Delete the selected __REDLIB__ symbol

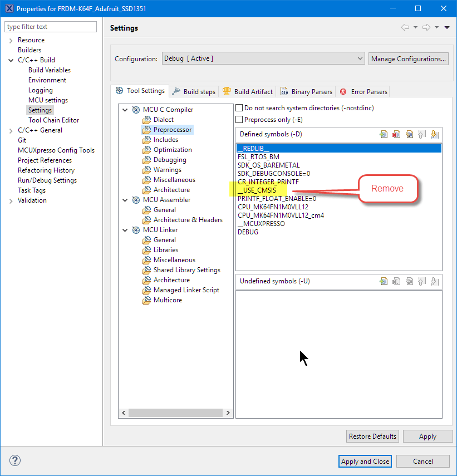coord(396,134)
